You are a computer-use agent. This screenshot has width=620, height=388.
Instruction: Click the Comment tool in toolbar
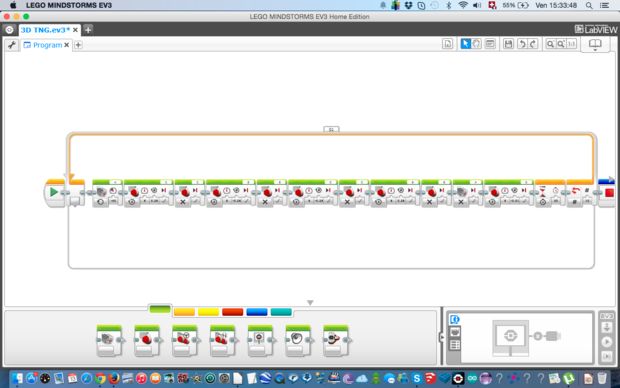click(x=490, y=44)
